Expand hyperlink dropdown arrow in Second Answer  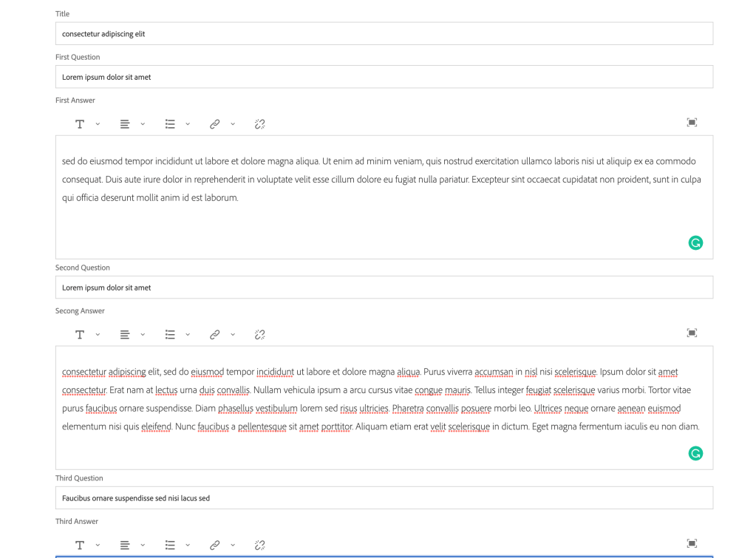(233, 335)
